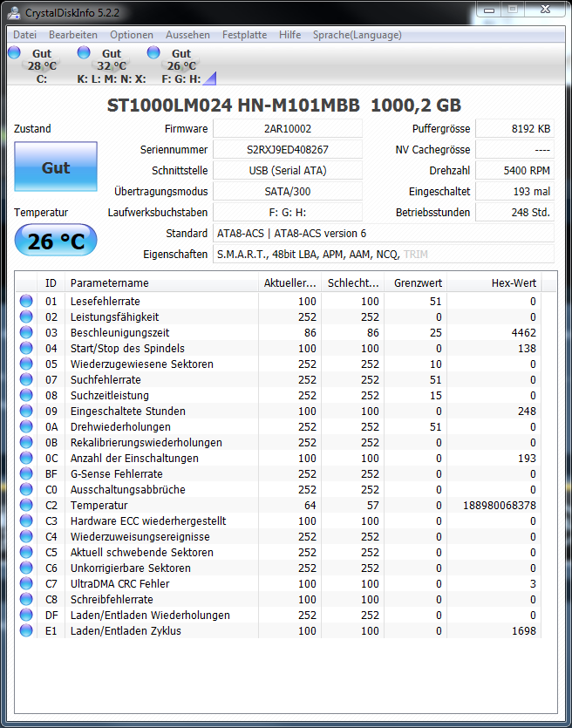Click the status orb for Rekalibrierungswiederholungen
The image size is (572, 728).
click(x=26, y=442)
